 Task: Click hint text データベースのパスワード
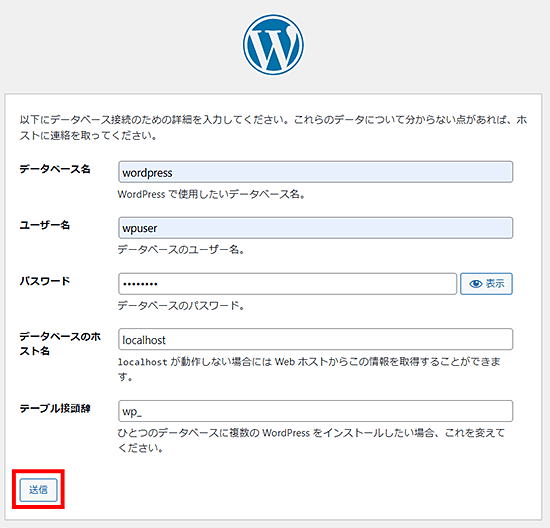click(181, 306)
